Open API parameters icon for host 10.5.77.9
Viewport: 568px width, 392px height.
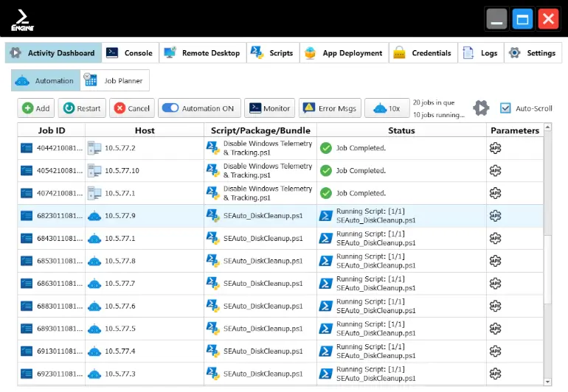pyautogui.click(x=495, y=216)
